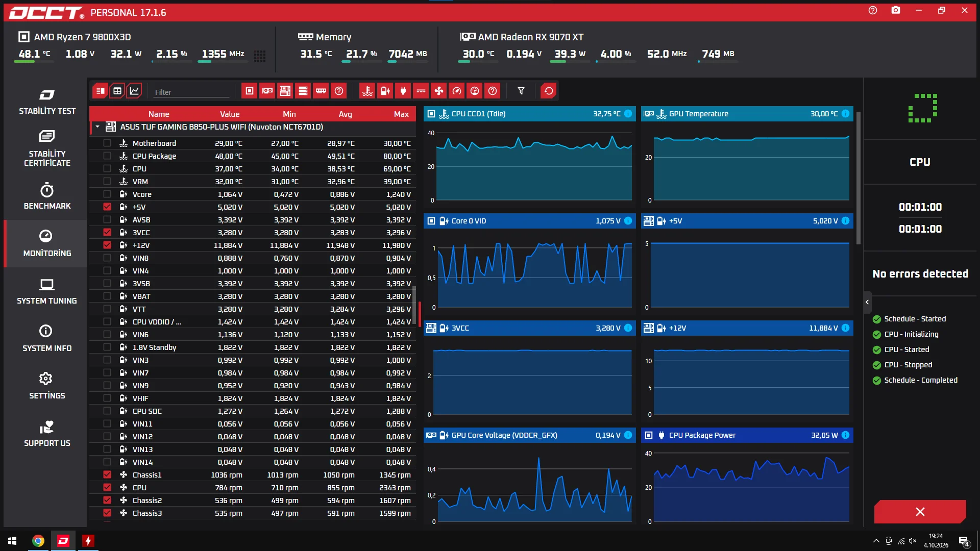
Task: Toggle the voltage sensor filter icon
Action: (x=385, y=91)
